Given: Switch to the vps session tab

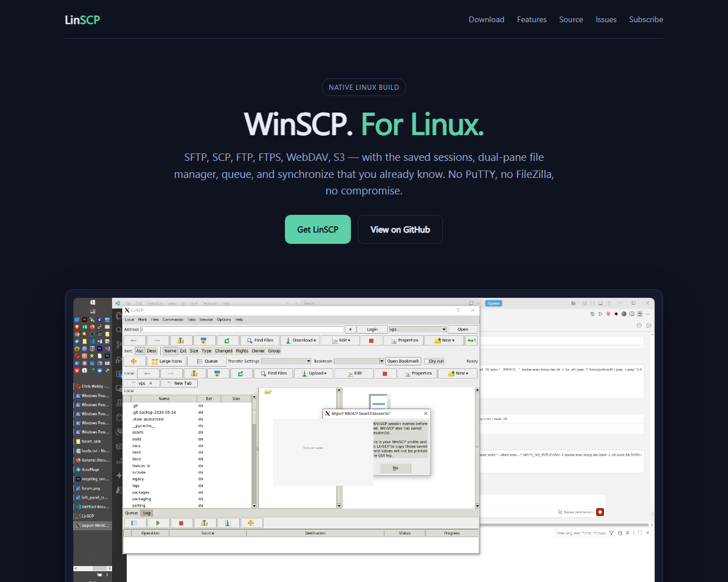Looking at the screenshot, I should (142, 383).
